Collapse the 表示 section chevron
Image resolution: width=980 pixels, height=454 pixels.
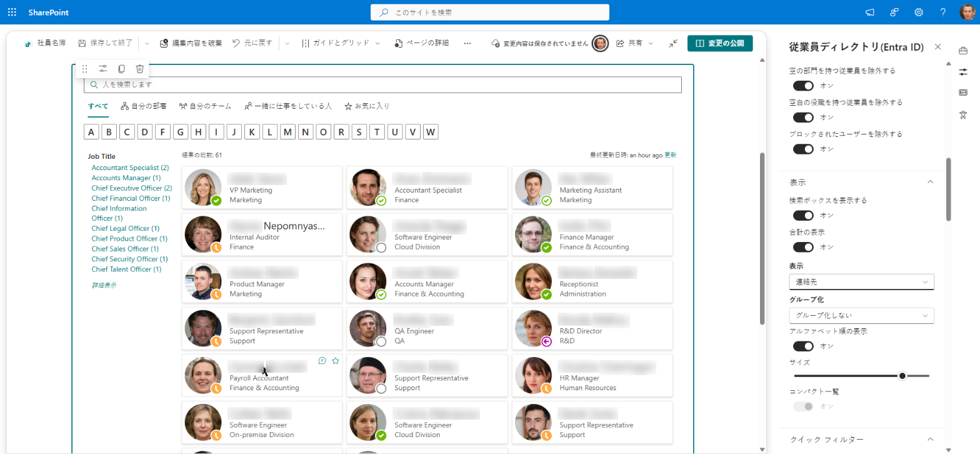click(930, 182)
